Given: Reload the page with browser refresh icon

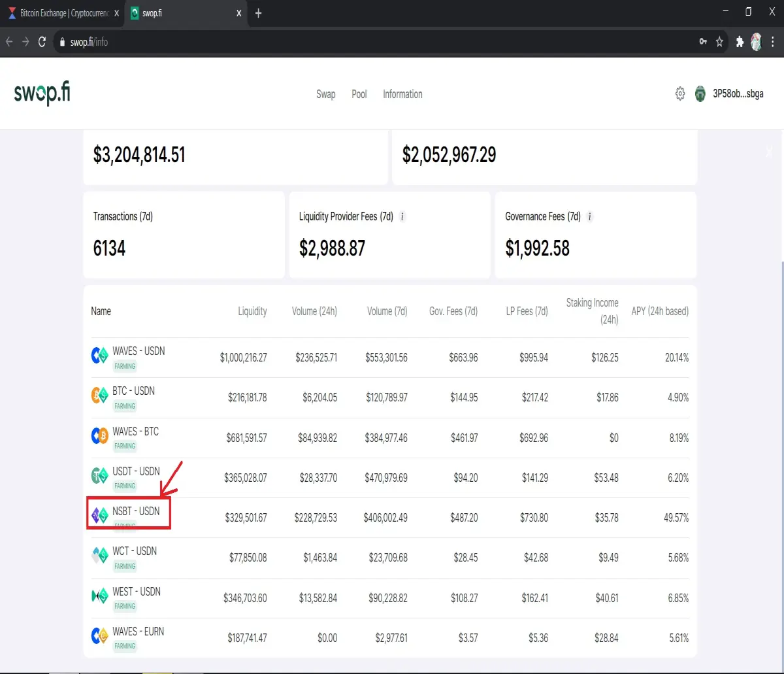Looking at the screenshot, I should coord(42,42).
